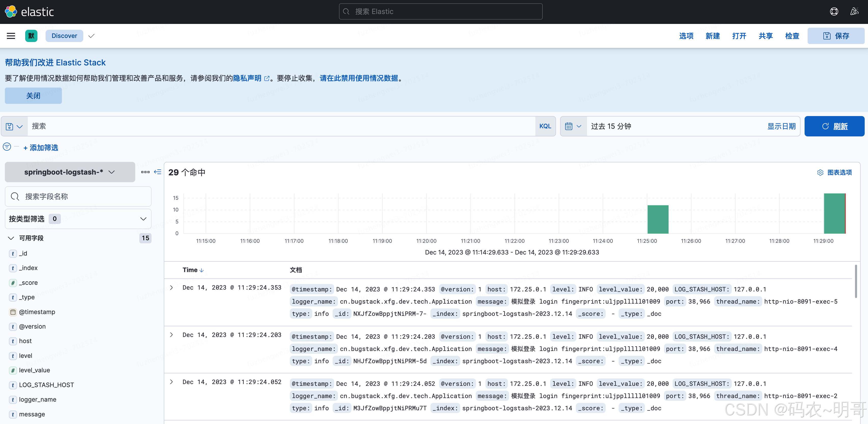Collapse the field sidebar arrow icon

click(158, 172)
